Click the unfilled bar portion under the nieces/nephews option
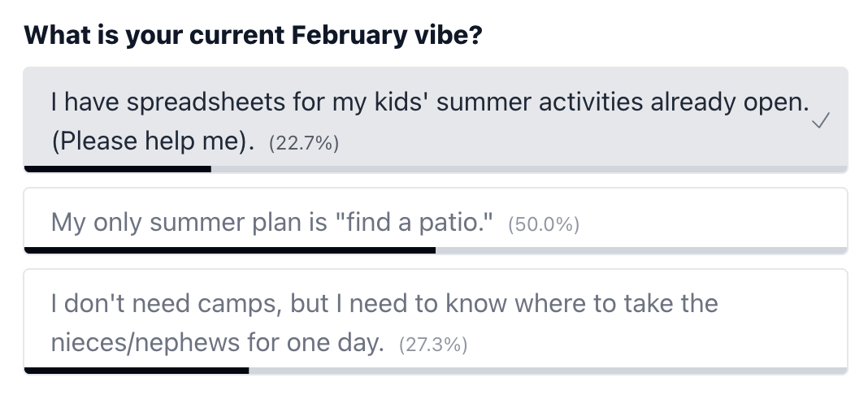The width and height of the screenshot is (868, 395). (x=547, y=371)
